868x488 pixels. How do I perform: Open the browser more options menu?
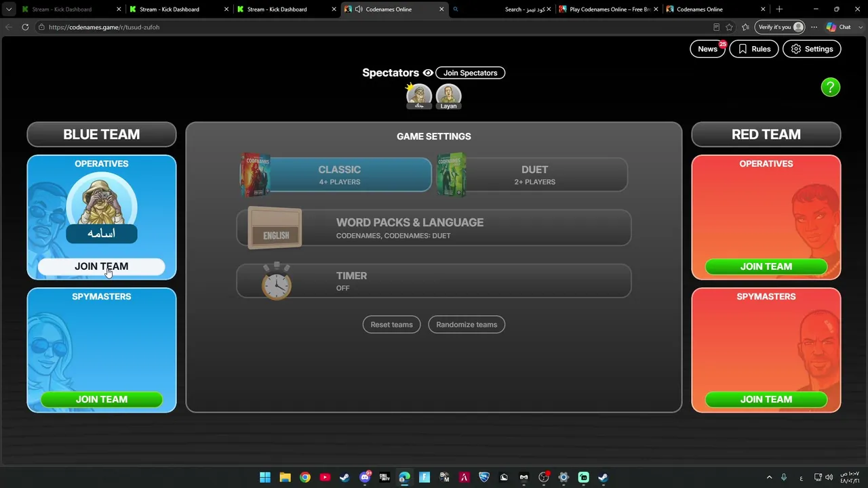click(x=814, y=27)
